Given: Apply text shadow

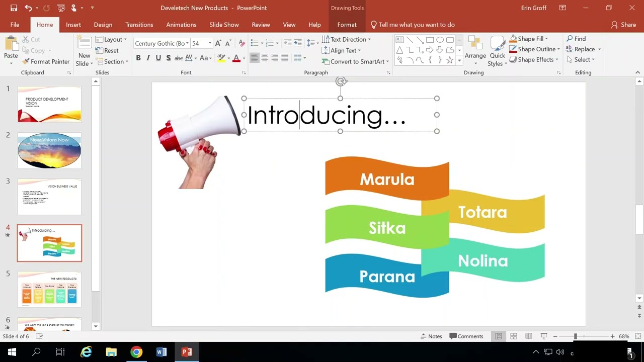Looking at the screenshot, I should [169, 58].
